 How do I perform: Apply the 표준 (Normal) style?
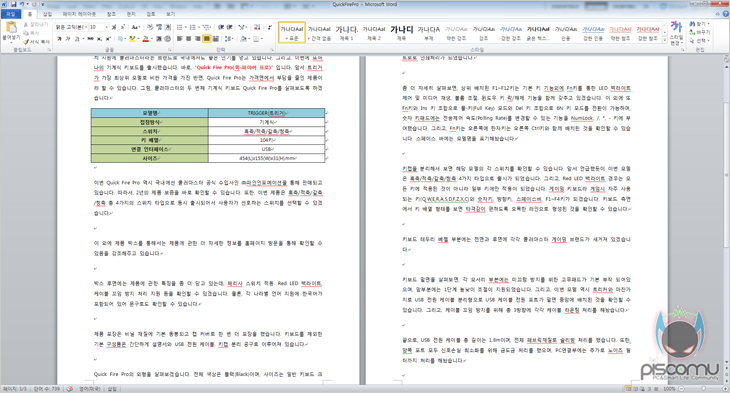click(x=292, y=33)
